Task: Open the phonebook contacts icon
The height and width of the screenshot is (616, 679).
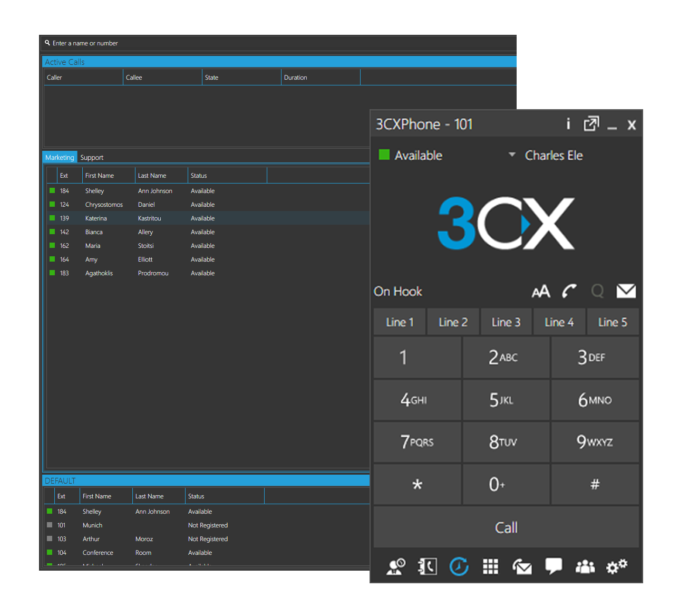Action: point(427,567)
